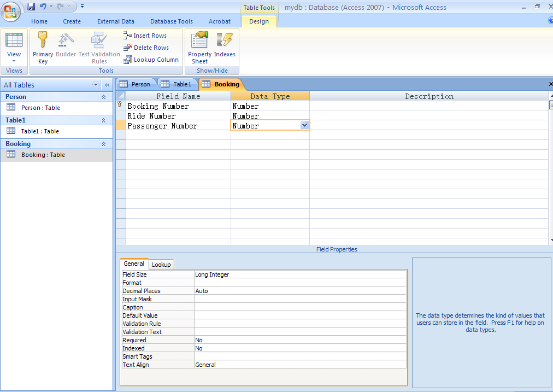Switch to the Lookup properties tab
The width and height of the screenshot is (553, 392).
pos(161,265)
